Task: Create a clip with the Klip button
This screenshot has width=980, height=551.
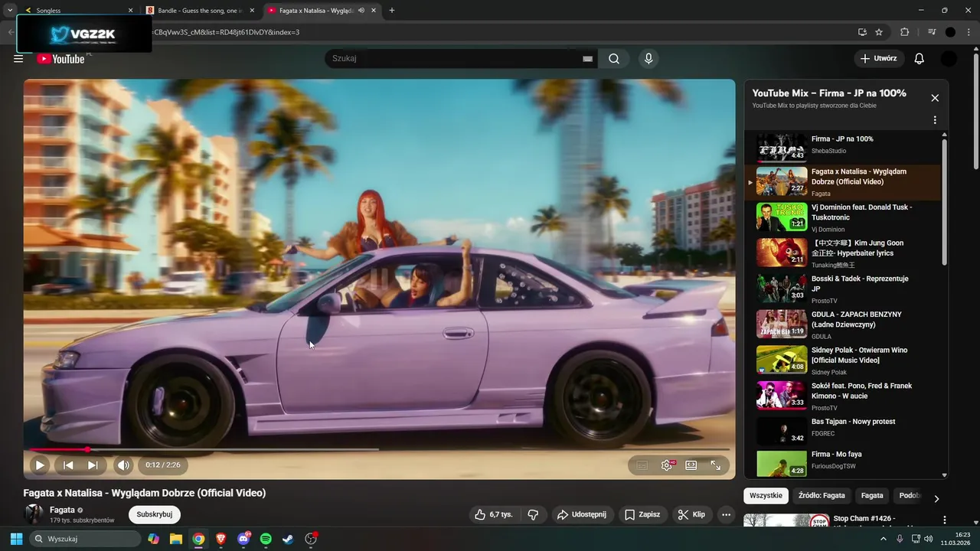Action: click(691, 515)
